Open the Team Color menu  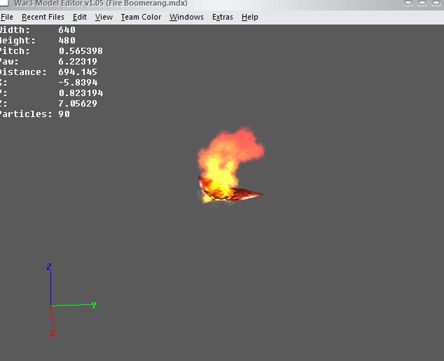[x=141, y=17]
